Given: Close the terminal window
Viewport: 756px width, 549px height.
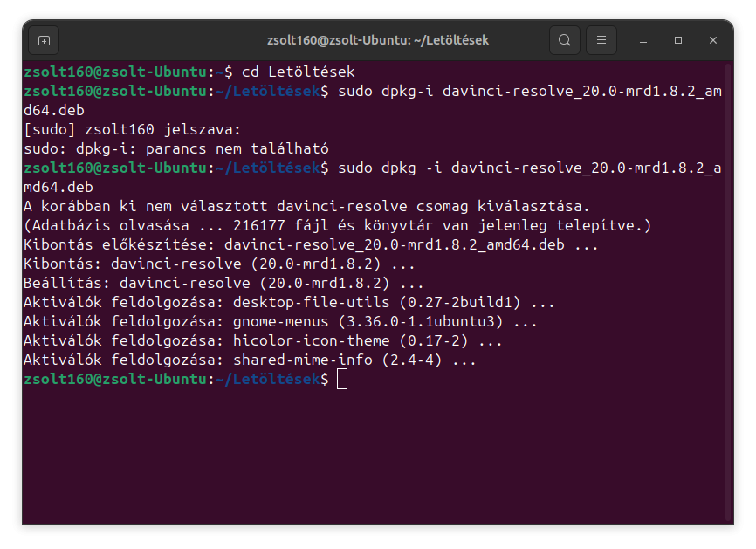Looking at the screenshot, I should [x=714, y=41].
